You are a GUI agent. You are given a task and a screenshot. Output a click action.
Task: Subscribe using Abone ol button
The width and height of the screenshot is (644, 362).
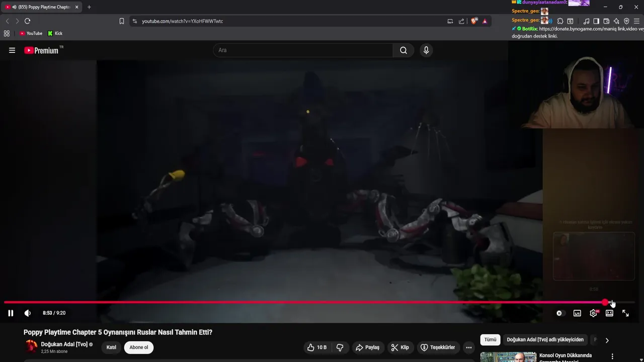click(139, 347)
